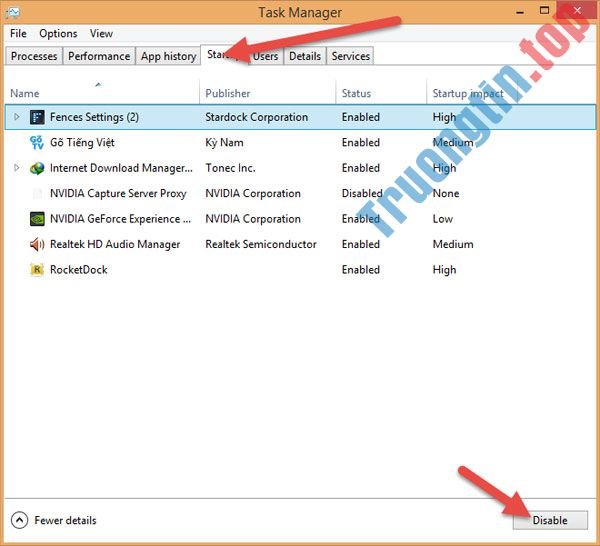The width and height of the screenshot is (600, 546).
Task: Open the Options menu
Action: pos(58,34)
